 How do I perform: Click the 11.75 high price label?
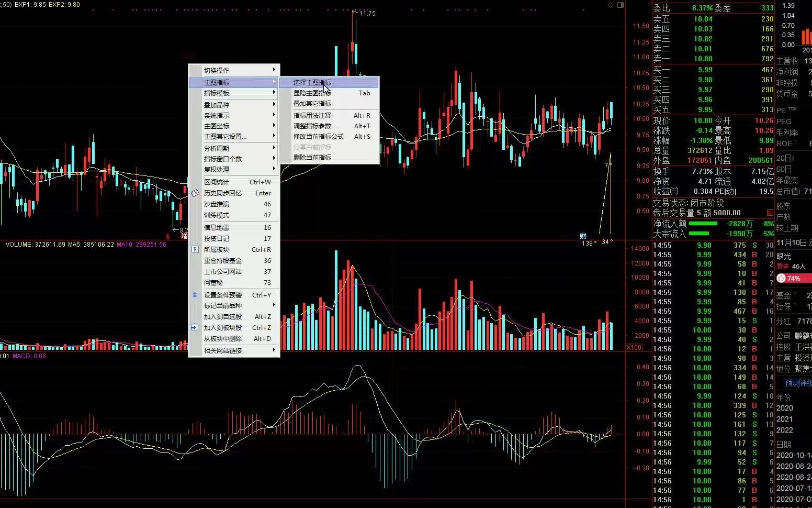pyautogui.click(x=367, y=14)
